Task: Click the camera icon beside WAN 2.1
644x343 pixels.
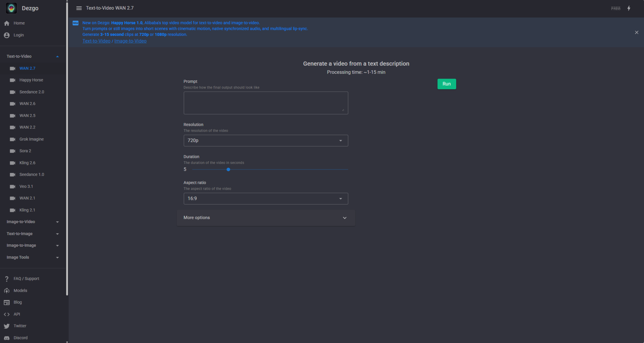Action: [x=13, y=198]
